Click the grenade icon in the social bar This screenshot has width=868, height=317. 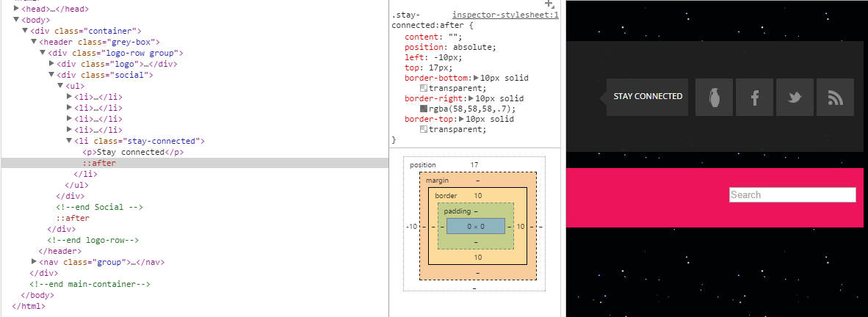click(x=714, y=97)
